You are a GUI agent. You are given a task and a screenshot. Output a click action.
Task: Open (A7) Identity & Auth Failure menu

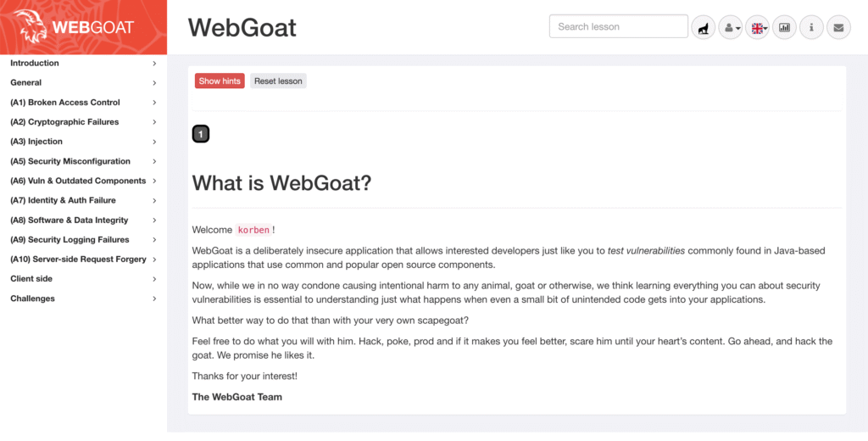coord(83,200)
